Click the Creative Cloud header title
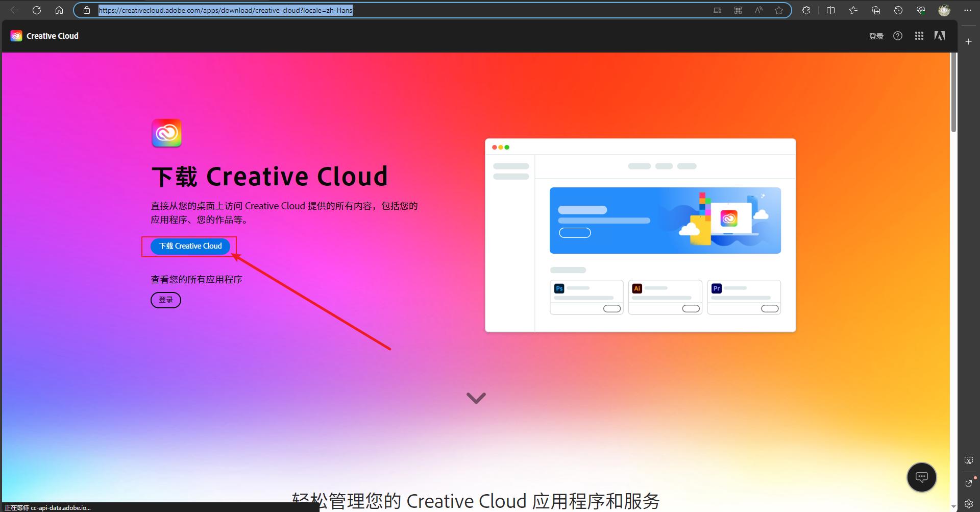Image resolution: width=980 pixels, height=512 pixels. [x=53, y=36]
